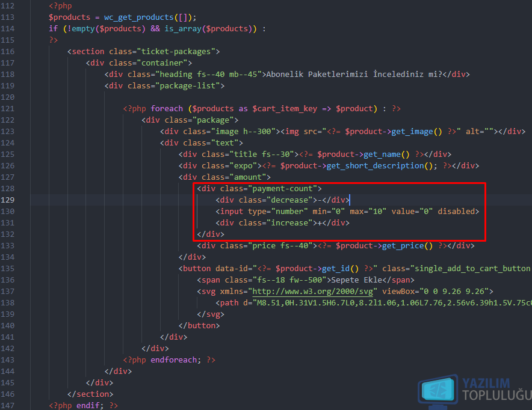
Task: Click the is_array function name
Action: point(183,29)
